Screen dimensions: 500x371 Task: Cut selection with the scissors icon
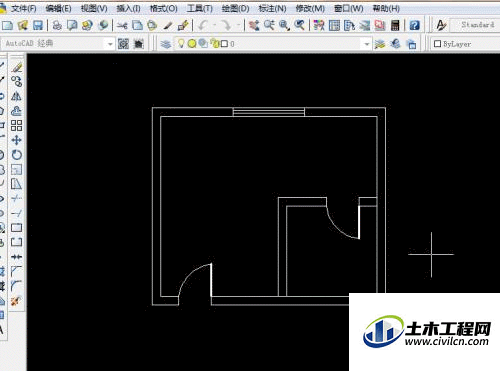(122, 25)
